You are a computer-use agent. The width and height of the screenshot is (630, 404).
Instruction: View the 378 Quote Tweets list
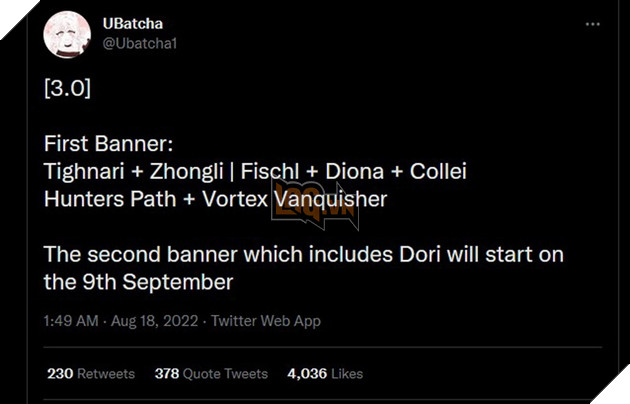coord(211,373)
